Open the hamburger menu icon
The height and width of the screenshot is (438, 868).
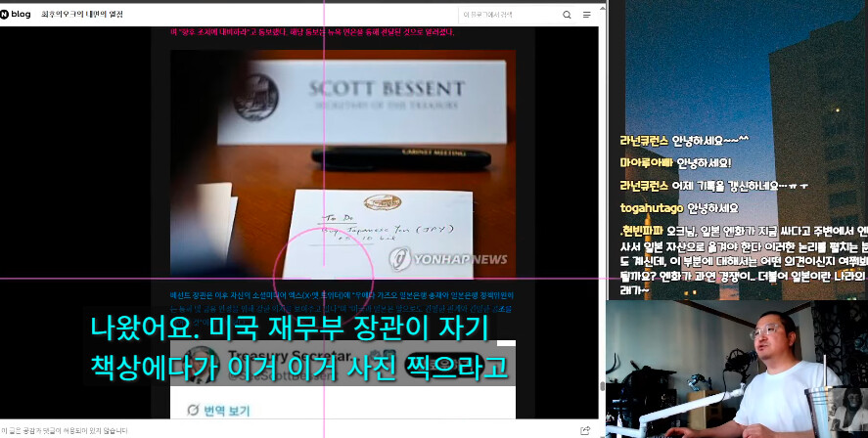pos(587,15)
